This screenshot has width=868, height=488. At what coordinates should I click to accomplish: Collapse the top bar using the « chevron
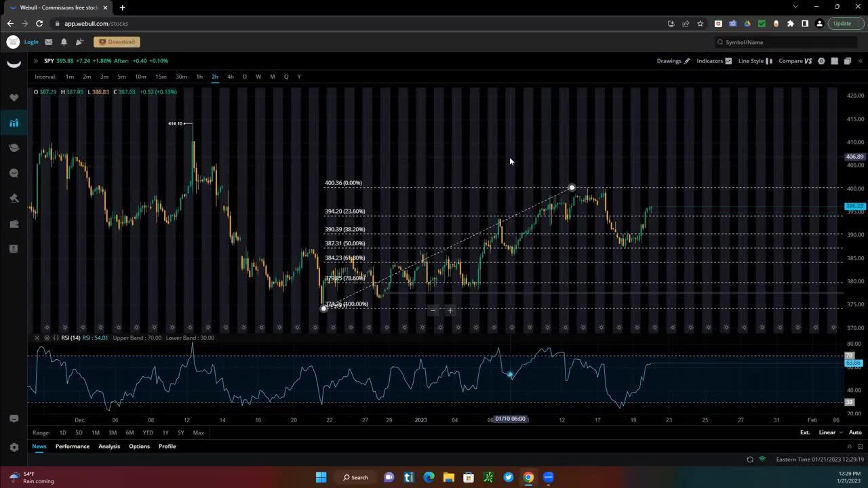tap(860, 60)
